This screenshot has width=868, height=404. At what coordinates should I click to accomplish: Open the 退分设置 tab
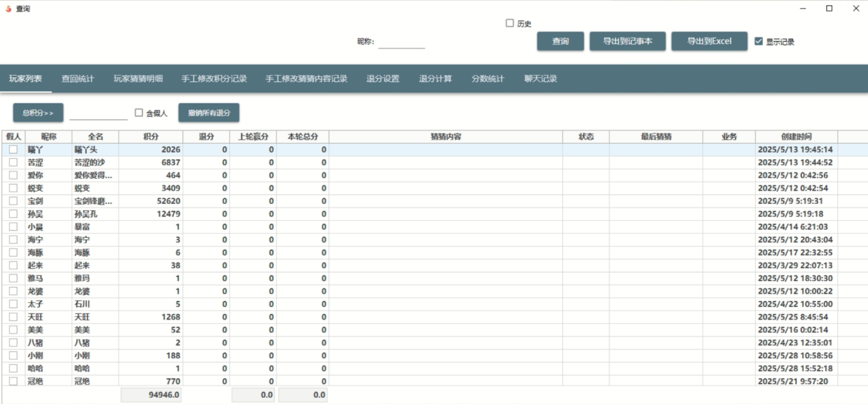383,79
